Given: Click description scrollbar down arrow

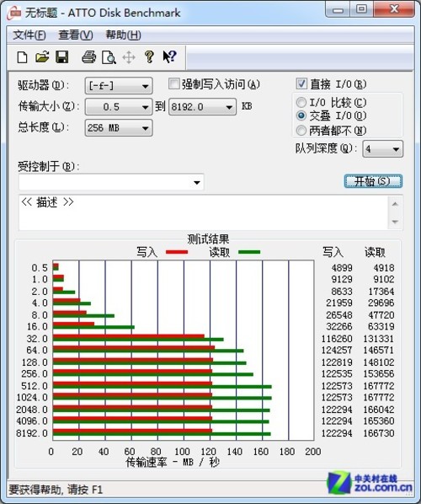Looking at the screenshot, I should (395, 222).
